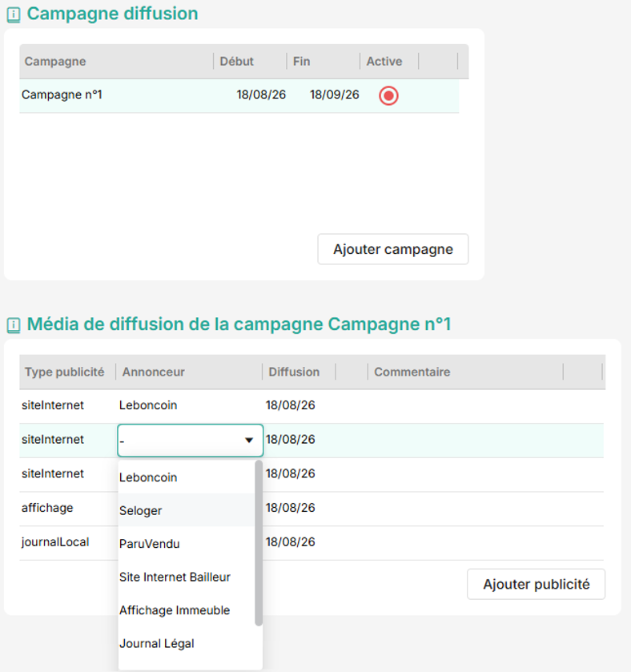Click the dropdown list scrollbar
631x672 pixels.
coord(259,543)
